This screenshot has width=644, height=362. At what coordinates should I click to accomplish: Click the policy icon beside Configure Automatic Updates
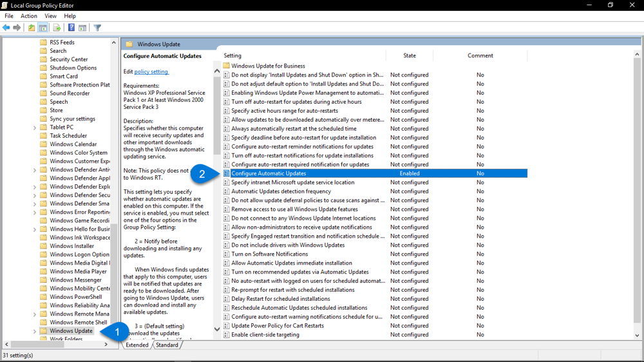226,173
